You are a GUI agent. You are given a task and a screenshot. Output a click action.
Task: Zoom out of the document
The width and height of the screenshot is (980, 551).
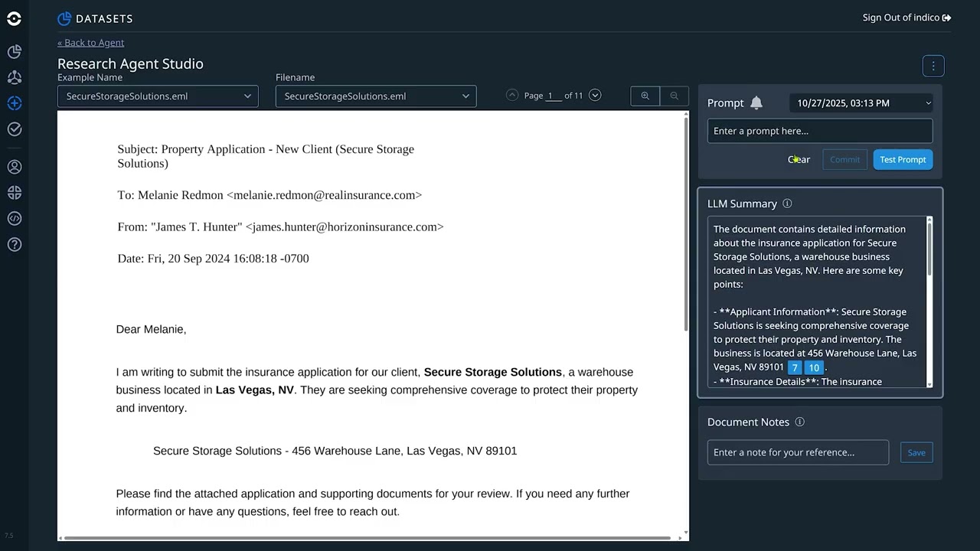674,96
